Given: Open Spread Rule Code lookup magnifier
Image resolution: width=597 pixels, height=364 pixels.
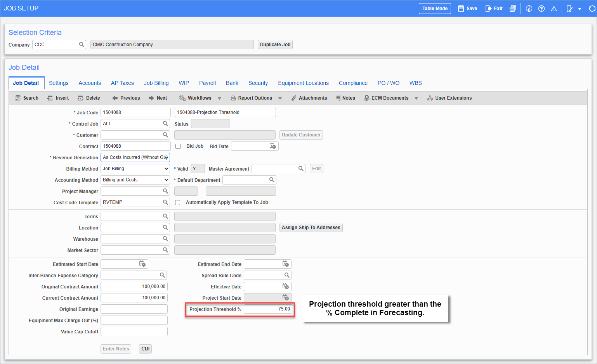Looking at the screenshot, I should [x=287, y=275].
